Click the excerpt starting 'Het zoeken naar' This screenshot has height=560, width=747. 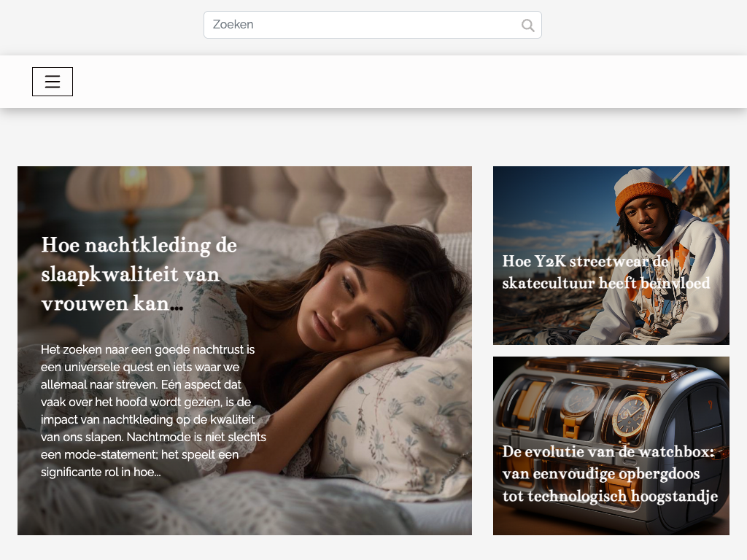tap(147, 350)
